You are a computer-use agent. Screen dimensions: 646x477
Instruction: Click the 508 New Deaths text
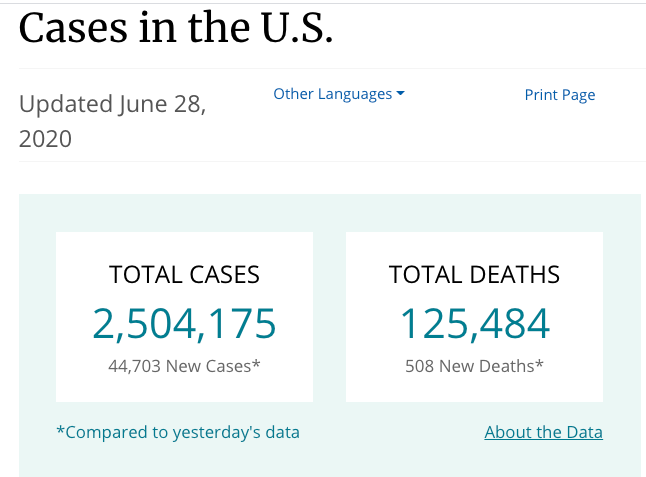pos(470,366)
